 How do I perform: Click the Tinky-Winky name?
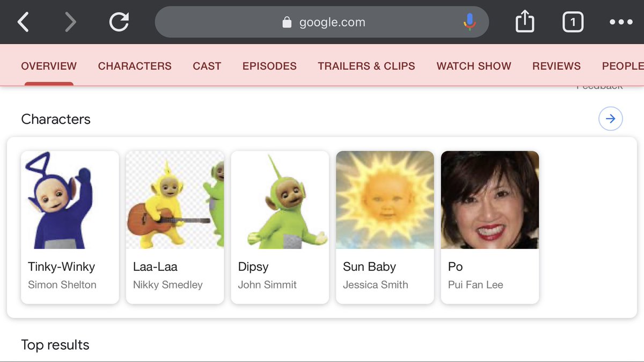61,267
